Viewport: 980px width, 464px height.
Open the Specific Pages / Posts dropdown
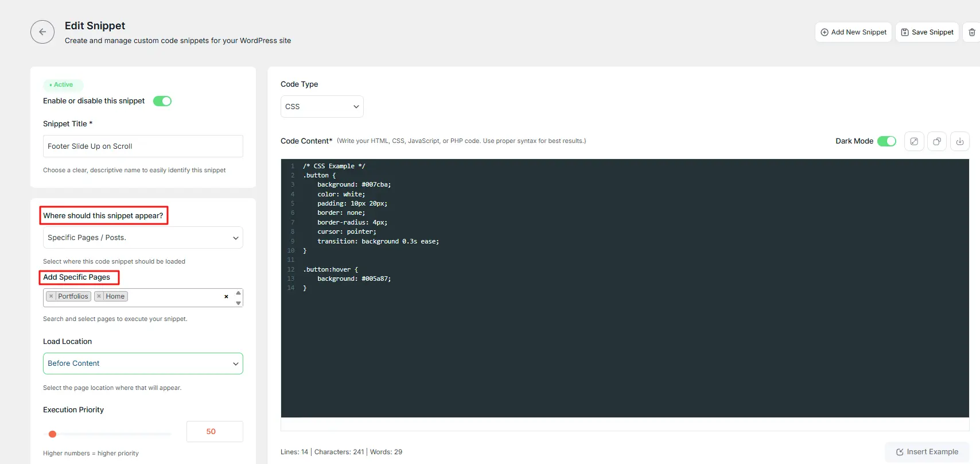point(143,238)
